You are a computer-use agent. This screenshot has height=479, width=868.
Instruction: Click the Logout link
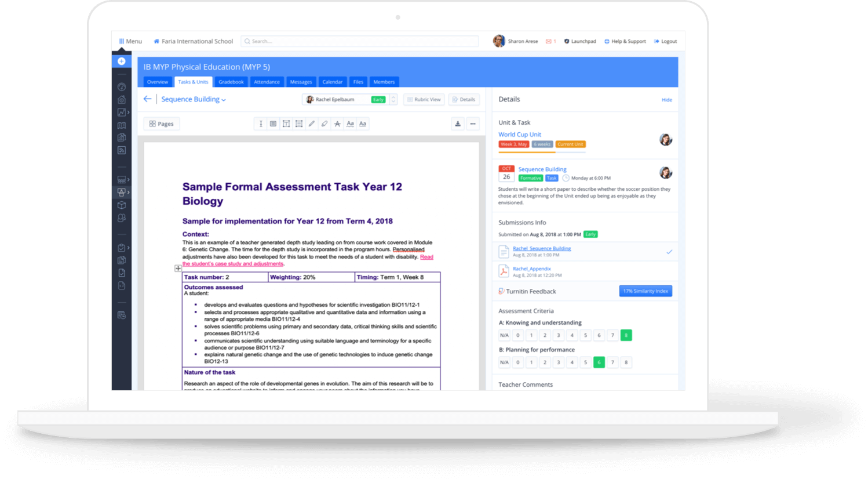[x=665, y=41]
